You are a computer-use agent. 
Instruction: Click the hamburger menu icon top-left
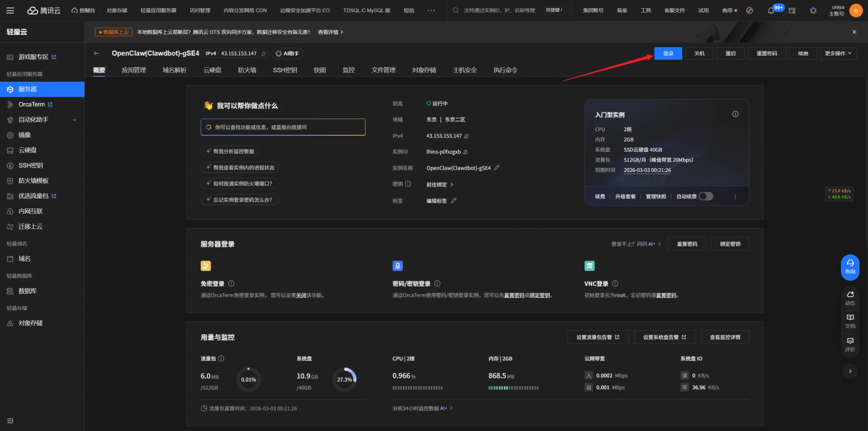click(10, 10)
